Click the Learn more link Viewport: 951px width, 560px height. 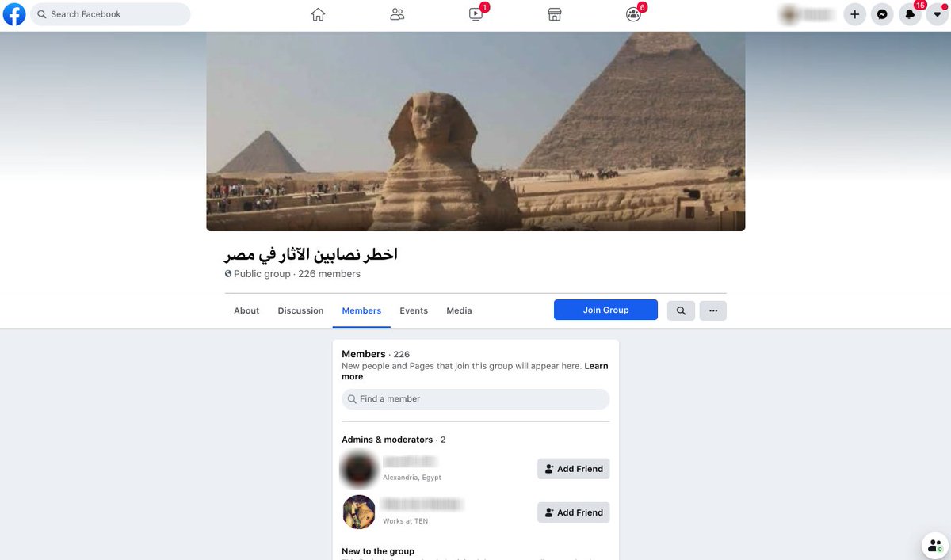pos(475,371)
